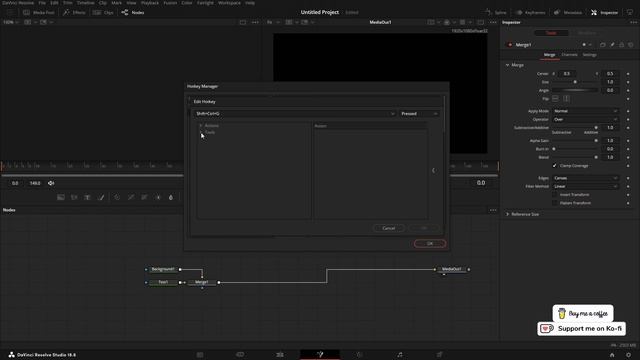The image size is (640, 360).
Task: Toggle the Clips panel
Action: click(103, 13)
